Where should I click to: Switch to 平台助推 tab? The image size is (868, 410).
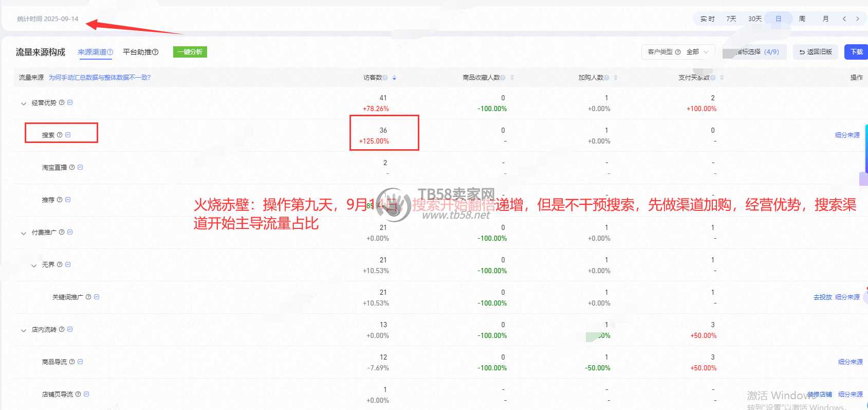coord(140,52)
